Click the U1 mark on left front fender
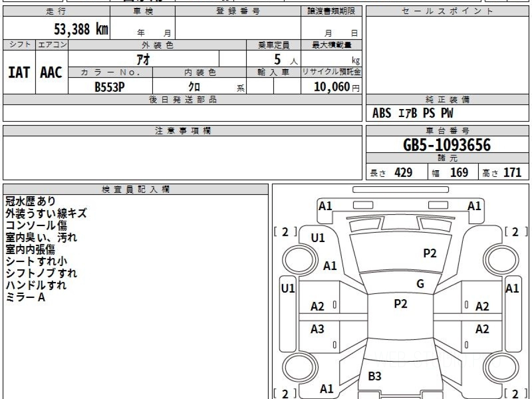 317,238
